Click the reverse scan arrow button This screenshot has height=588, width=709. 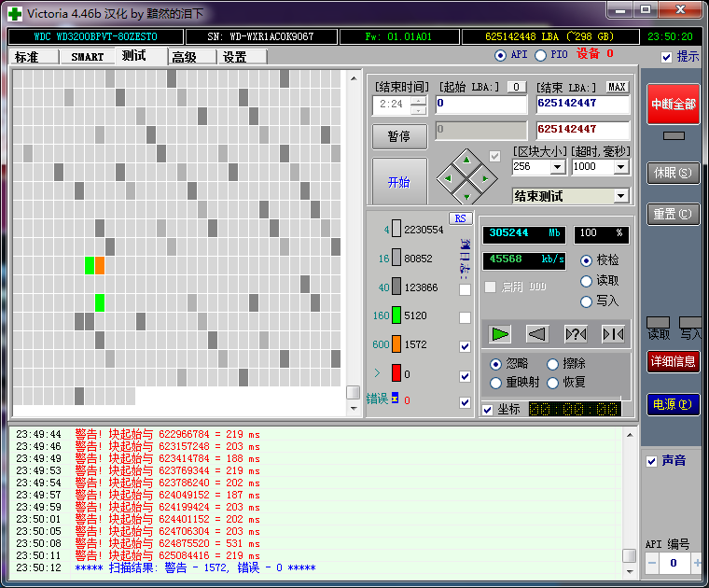point(537,334)
